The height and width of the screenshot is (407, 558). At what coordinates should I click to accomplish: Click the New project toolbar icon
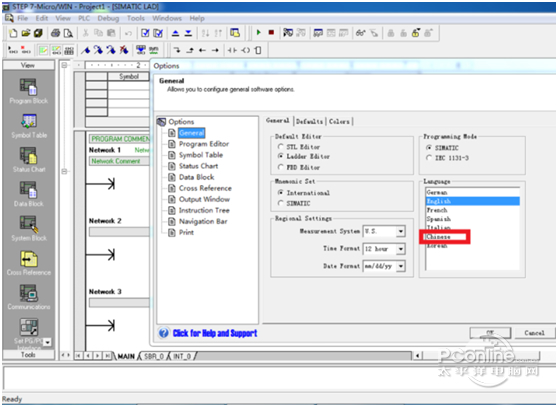click(x=13, y=33)
